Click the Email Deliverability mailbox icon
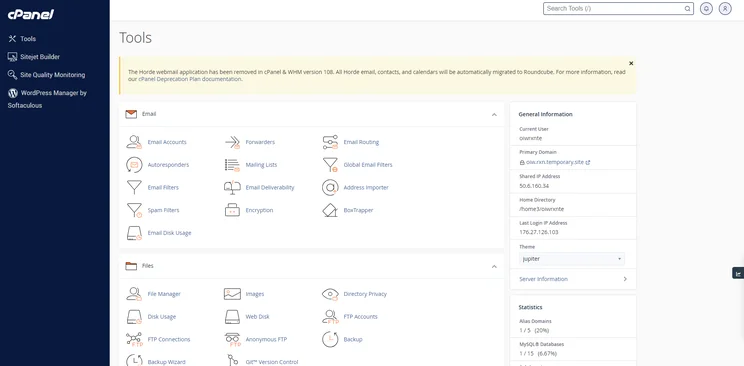 tap(232, 188)
